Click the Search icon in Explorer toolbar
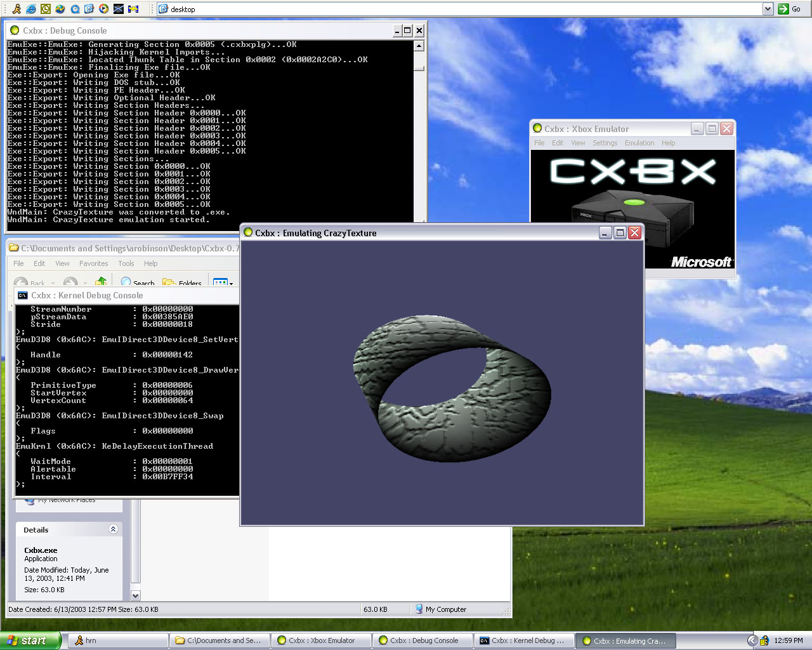Screen dimensions: 812x650 pos(126,282)
